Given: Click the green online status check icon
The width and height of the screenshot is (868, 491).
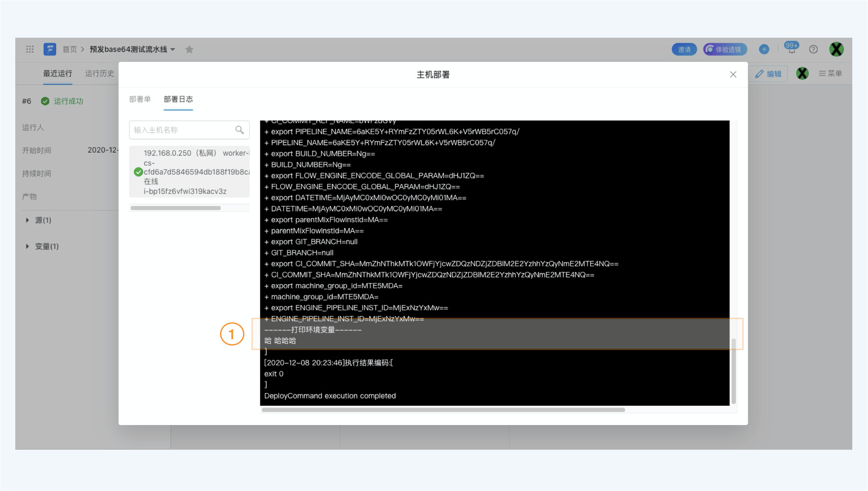Looking at the screenshot, I should pos(138,172).
